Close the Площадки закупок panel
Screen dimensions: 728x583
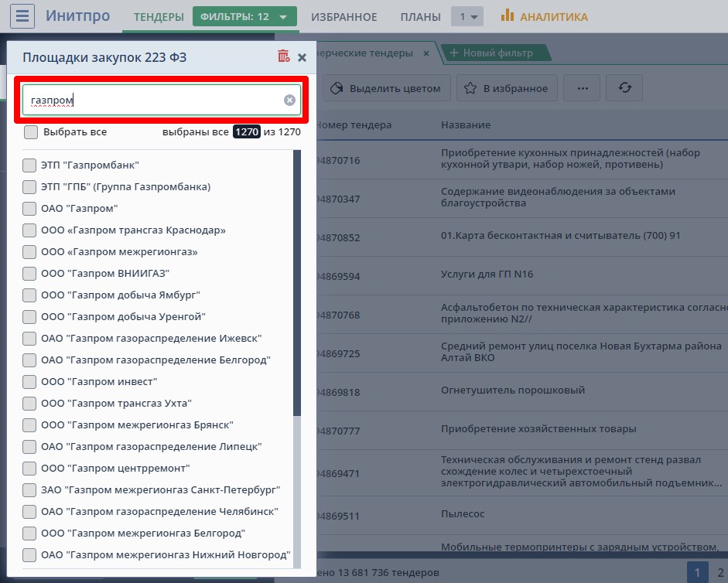point(302,57)
